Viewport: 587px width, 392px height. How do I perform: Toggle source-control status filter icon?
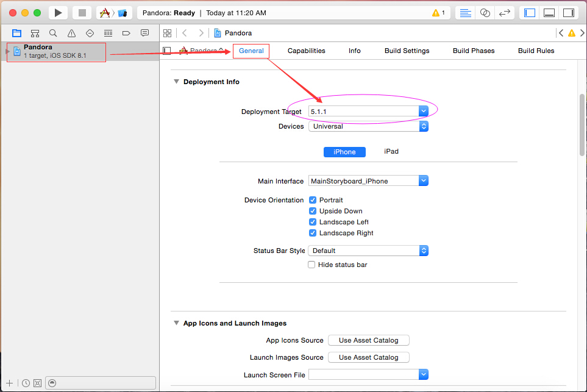[37, 383]
